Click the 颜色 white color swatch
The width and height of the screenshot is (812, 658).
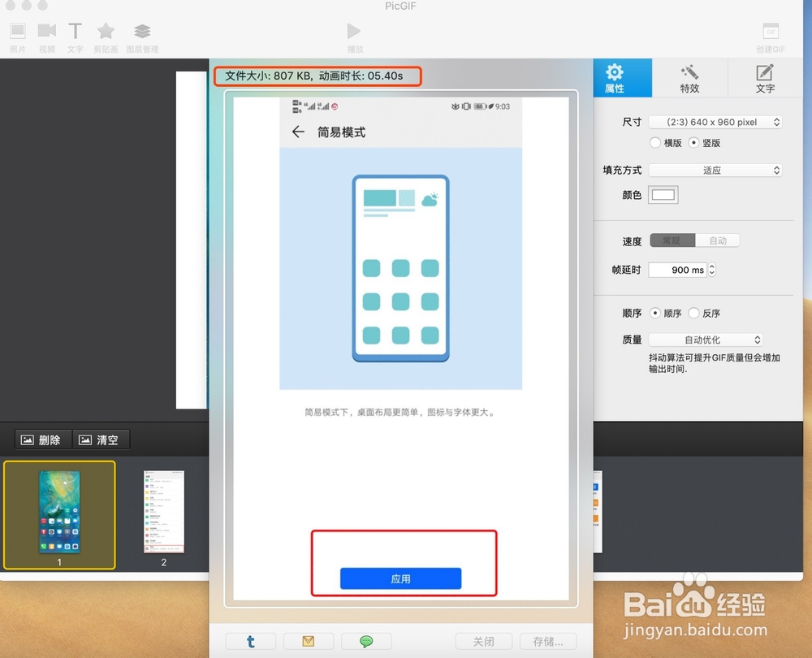click(663, 195)
